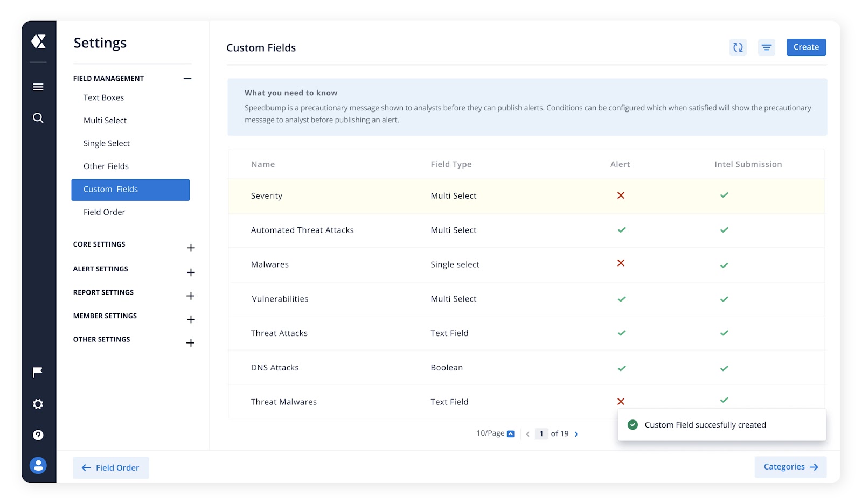Toggle Alert status for Severity row
Screen dimensions: 862x504
(621, 195)
